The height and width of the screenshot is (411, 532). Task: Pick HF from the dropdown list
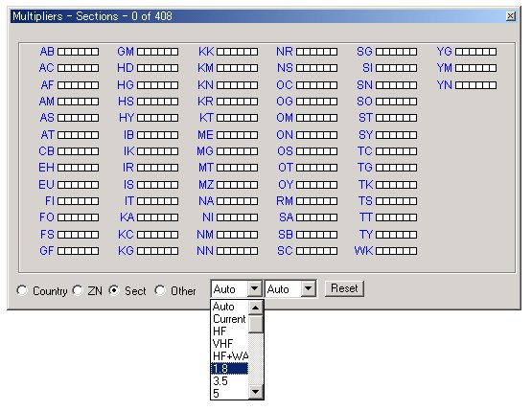coord(230,331)
